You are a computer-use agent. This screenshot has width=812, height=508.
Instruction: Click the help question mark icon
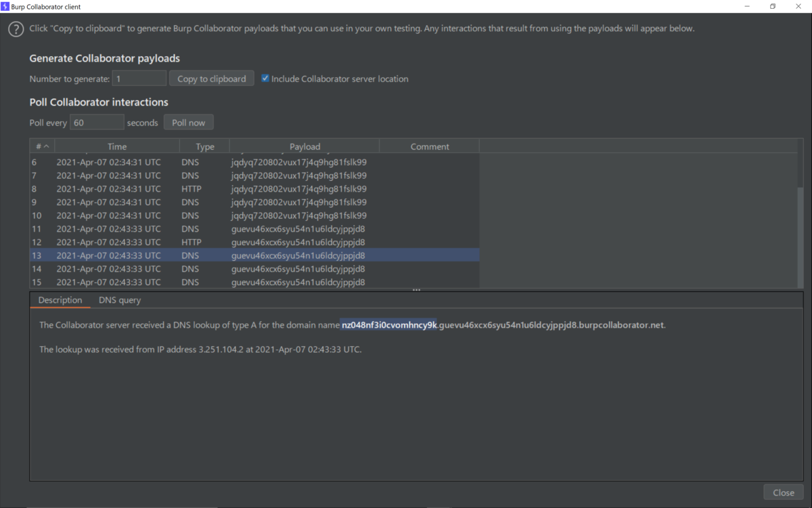pos(16,29)
